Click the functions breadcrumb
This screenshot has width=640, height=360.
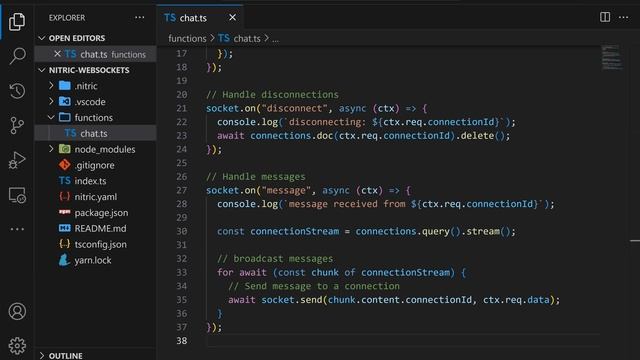tap(187, 38)
